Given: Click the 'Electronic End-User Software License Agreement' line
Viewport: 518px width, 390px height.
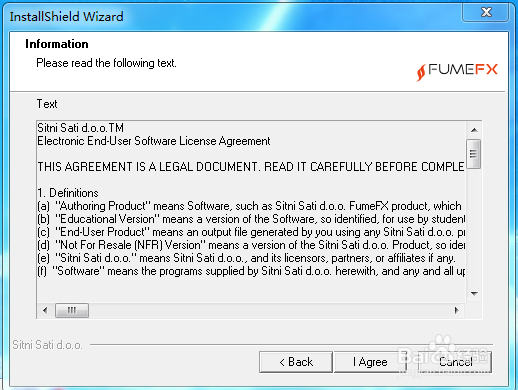Looking at the screenshot, I should click(154, 141).
